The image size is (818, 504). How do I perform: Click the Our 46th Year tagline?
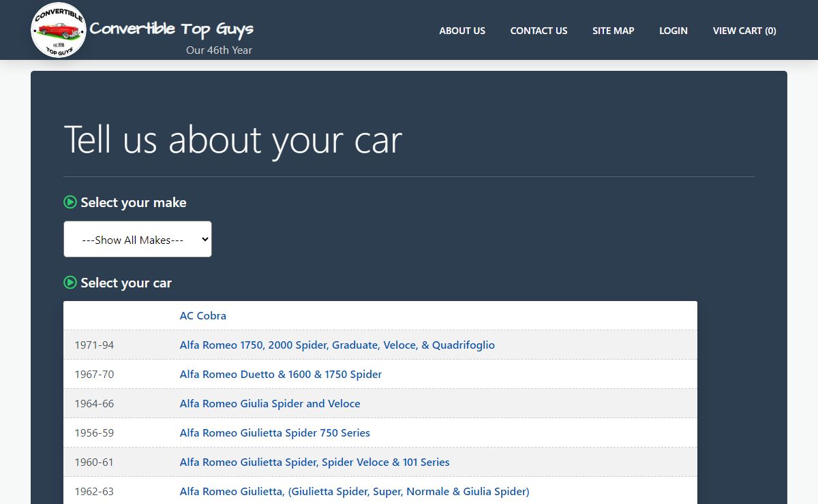[219, 50]
